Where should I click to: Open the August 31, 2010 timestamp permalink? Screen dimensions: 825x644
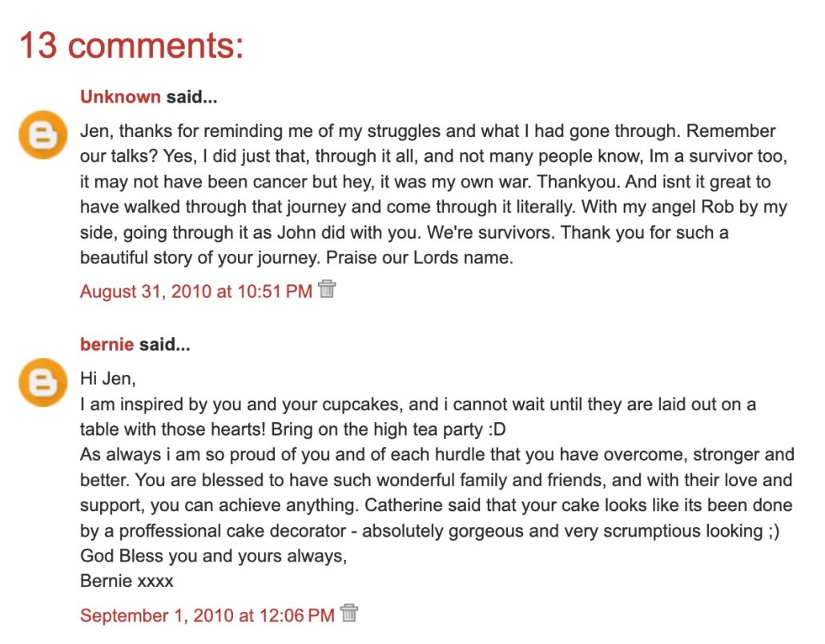[x=195, y=292]
